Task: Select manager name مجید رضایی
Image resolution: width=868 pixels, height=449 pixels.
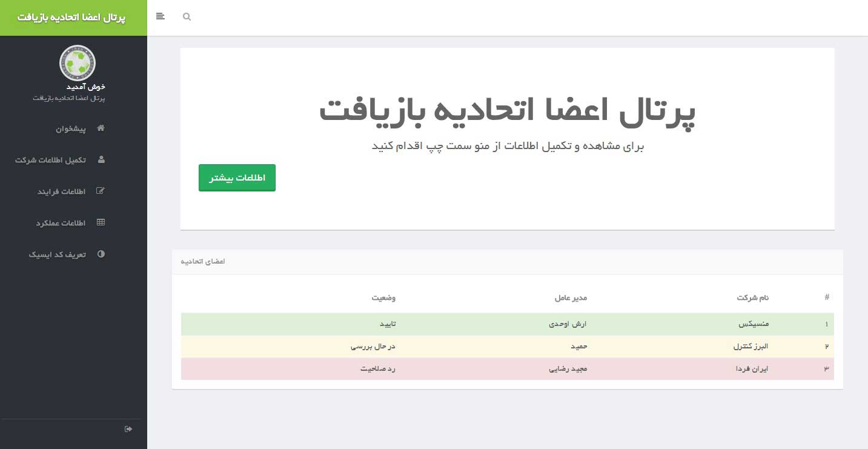Action: click(x=568, y=368)
